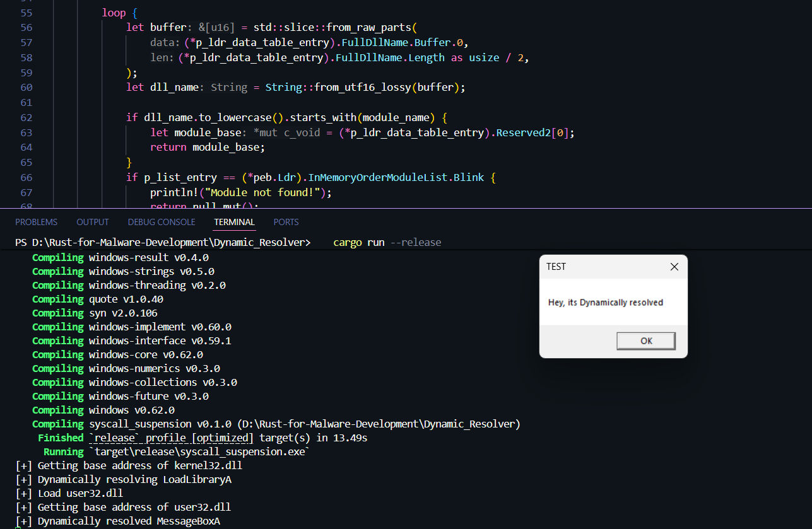Screen dimensions: 812x529
Task: Click the 'Finished release profile' terminal line
Action: pyautogui.click(x=203, y=438)
